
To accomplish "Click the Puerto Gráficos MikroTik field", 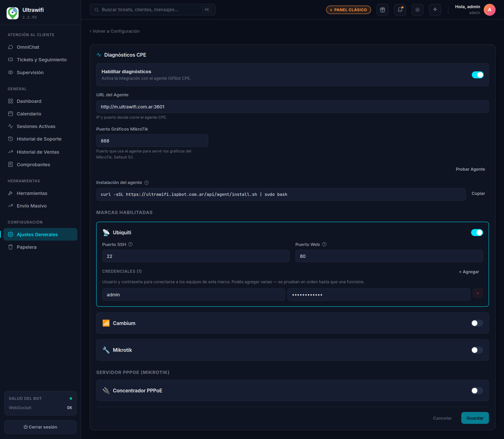I will (x=152, y=141).
